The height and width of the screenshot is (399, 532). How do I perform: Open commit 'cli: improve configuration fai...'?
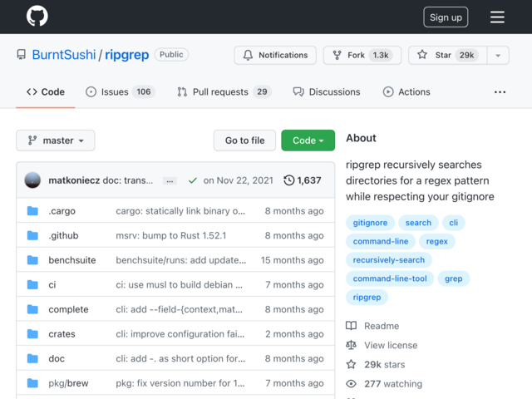pos(180,334)
